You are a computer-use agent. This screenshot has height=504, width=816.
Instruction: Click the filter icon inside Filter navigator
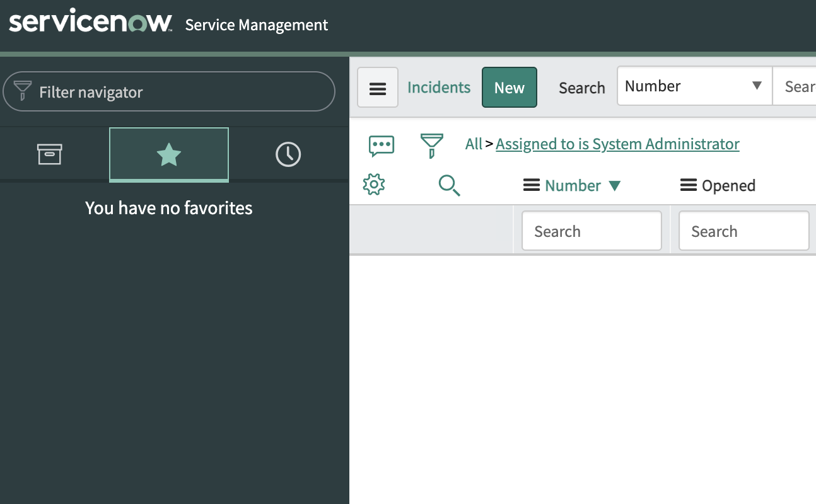tap(23, 91)
